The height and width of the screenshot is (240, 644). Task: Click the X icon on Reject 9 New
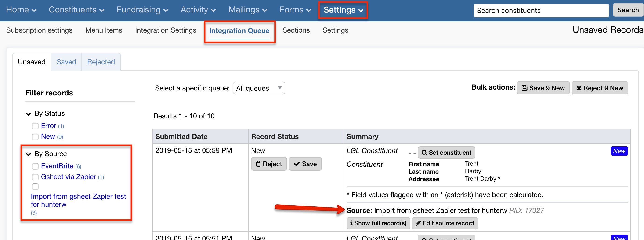click(x=579, y=88)
